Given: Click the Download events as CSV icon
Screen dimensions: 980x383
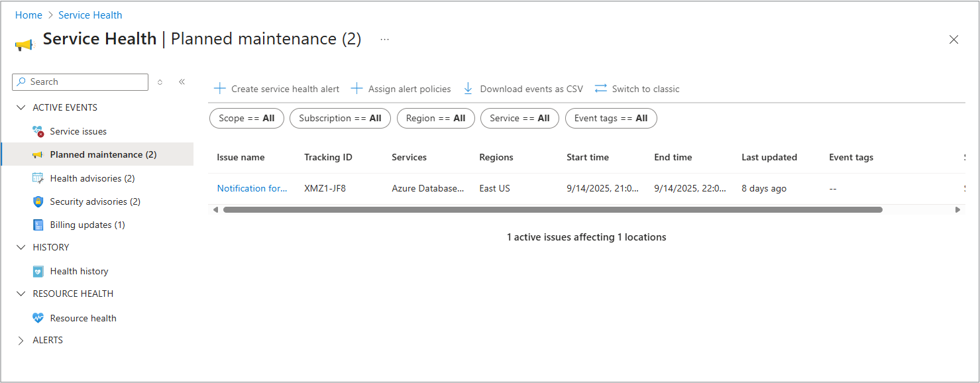Looking at the screenshot, I should click(x=468, y=89).
